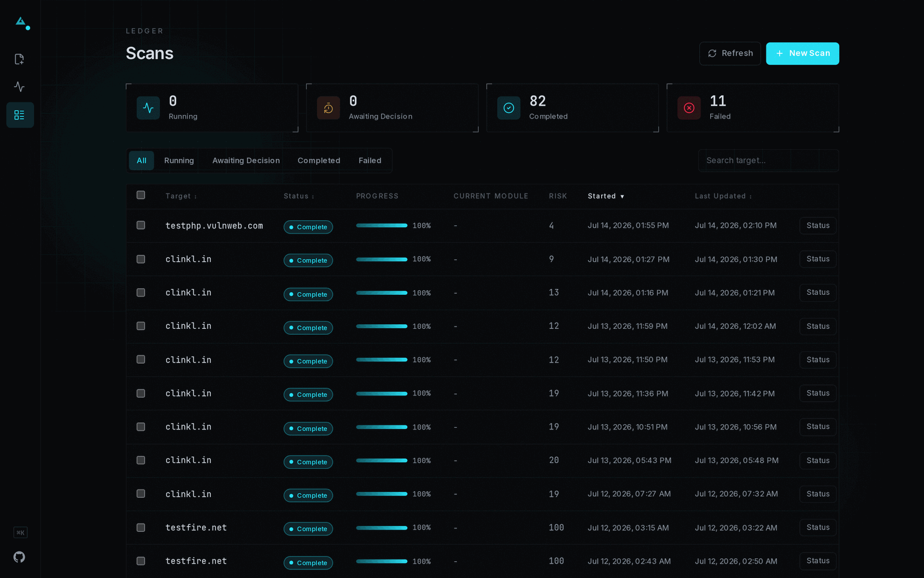Click the Failed cross icon

pos(689,108)
